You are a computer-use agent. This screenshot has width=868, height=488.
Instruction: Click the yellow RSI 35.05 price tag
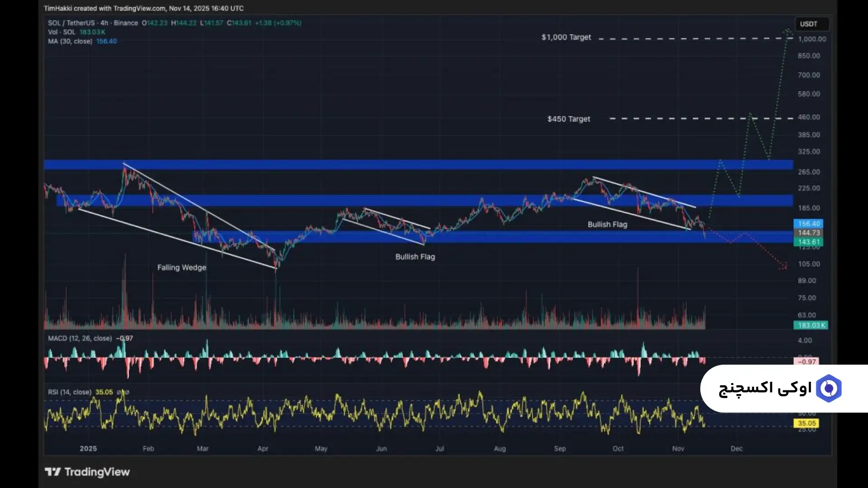807,423
